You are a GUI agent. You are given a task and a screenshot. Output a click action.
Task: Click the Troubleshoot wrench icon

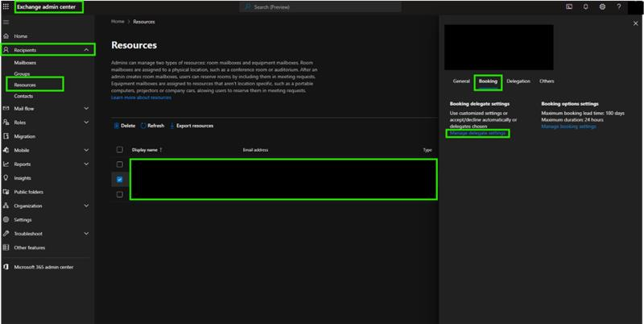coord(6,234)
